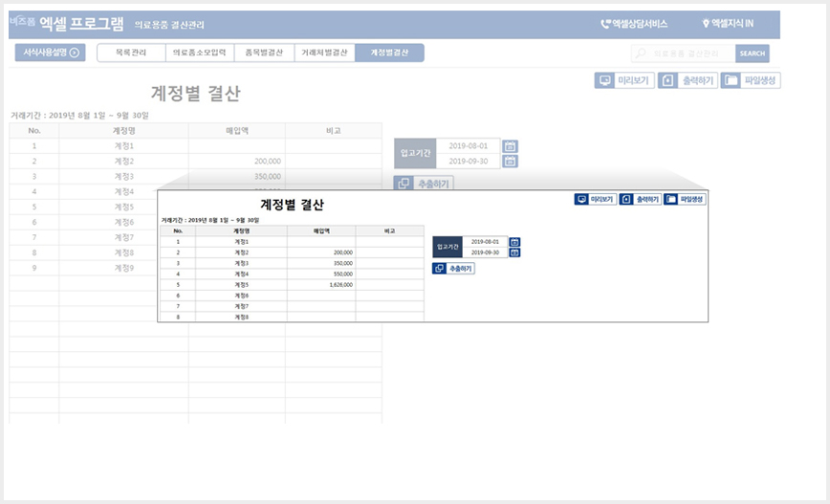
Task: Open the 엑셀상담서비스 link in the header
Action: 634,24
